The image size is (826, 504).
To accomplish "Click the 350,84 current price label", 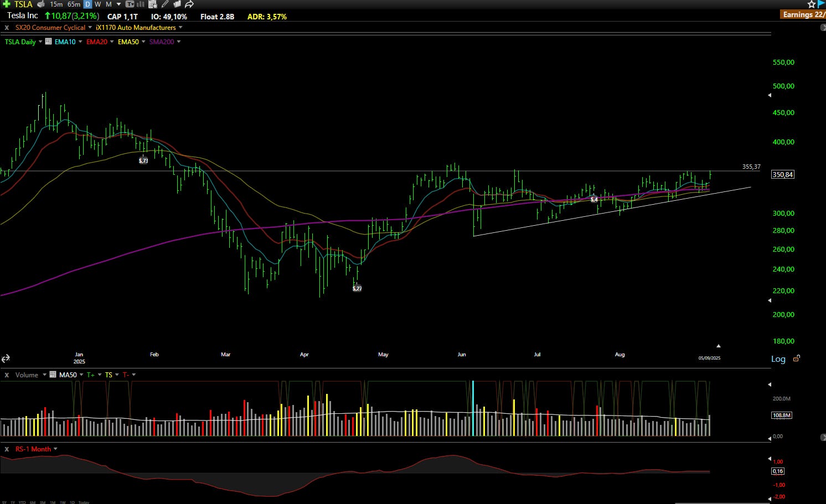I will click(783, 174).
